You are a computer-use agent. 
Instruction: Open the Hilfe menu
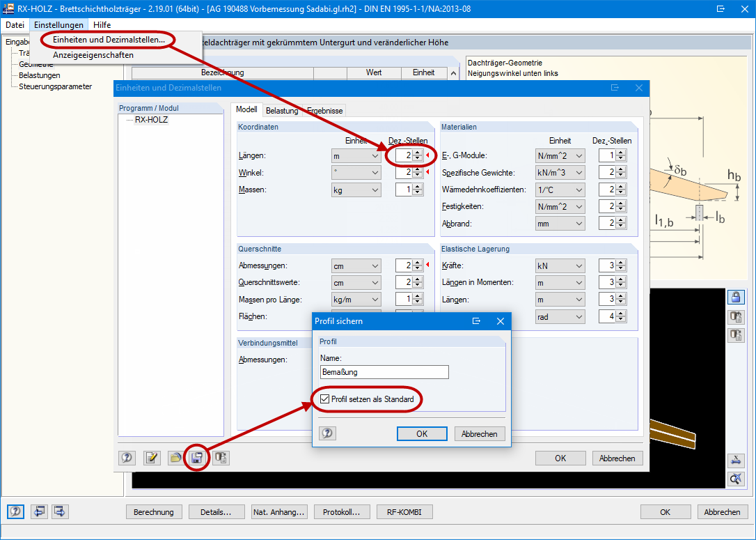click(102, 25)
